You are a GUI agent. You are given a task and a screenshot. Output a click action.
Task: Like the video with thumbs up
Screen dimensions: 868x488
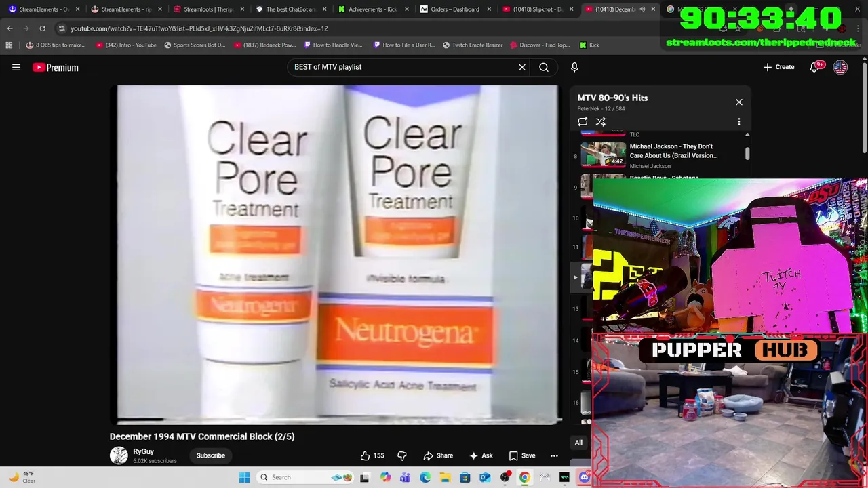[x=372, y=455]
